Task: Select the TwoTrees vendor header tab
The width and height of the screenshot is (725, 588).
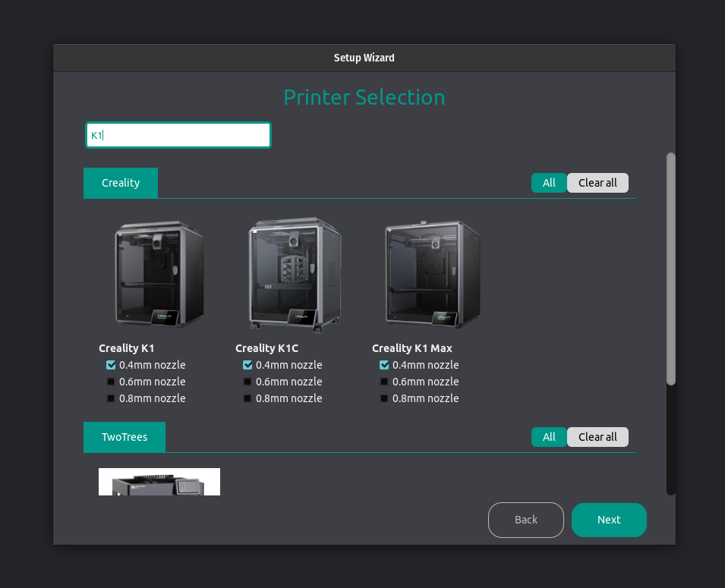Action: [x=124, y=437]
